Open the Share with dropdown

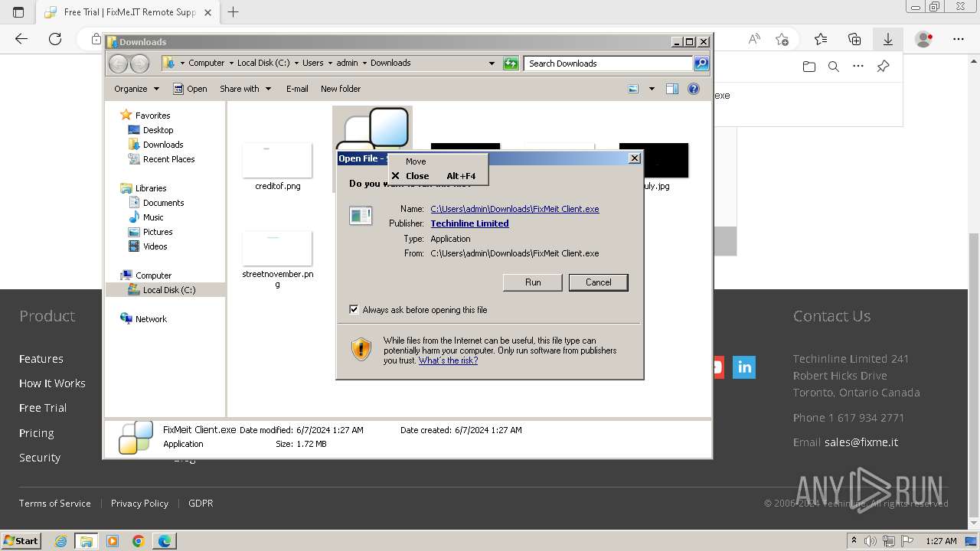tap(245, 89)
